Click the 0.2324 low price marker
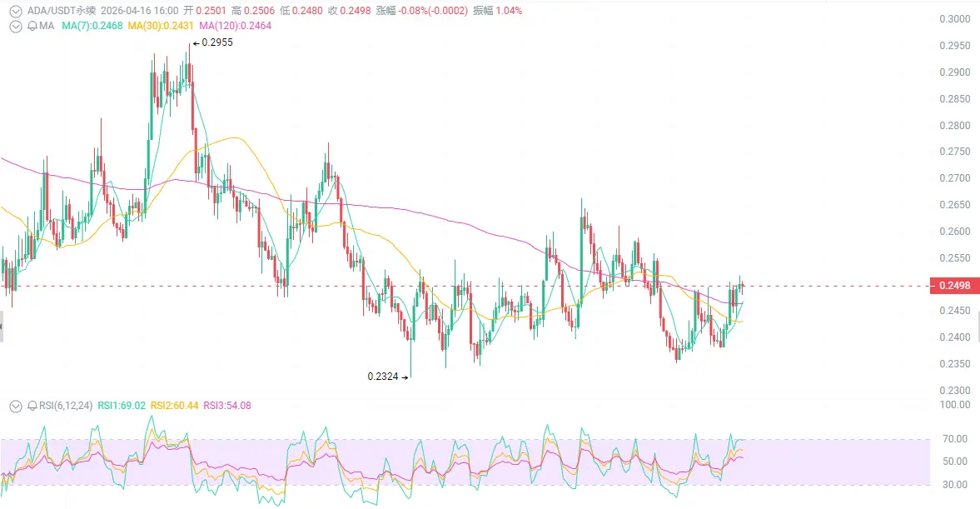Screen dimensions: 980x509 (387, 377)
